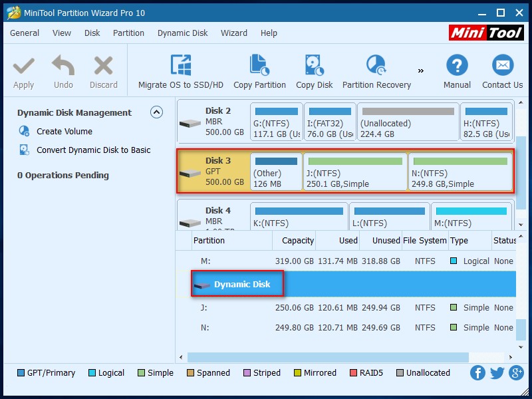Open the Manual help icon

pyautogui.click(x=457, y=66)
